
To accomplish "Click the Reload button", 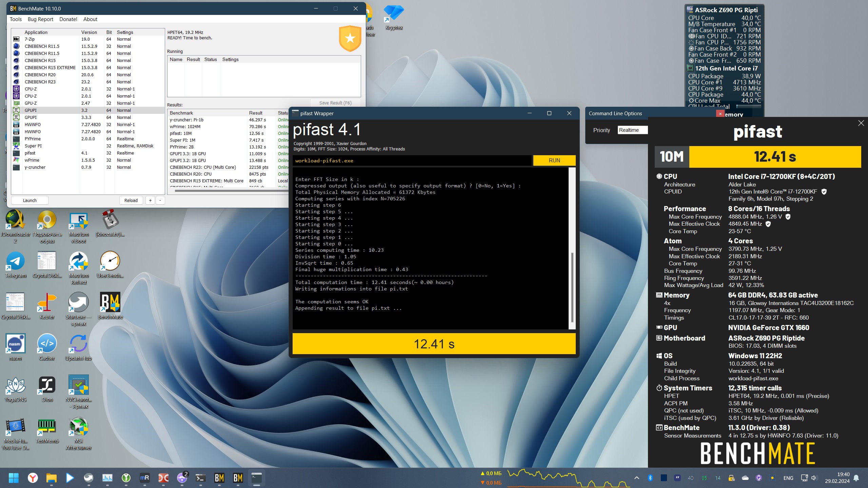I will pos(131,200).
